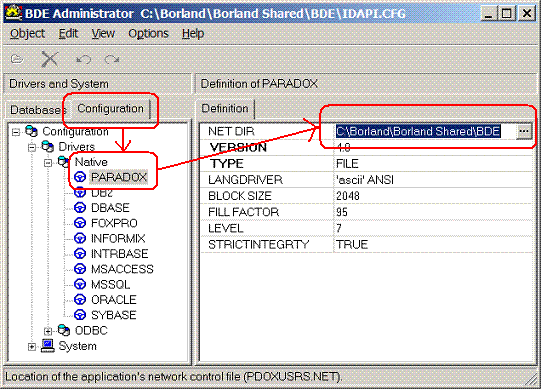Expand the ODBC tree node
Image resolution: width=541 pixels, height=389 pixels.
coord(48,331)
